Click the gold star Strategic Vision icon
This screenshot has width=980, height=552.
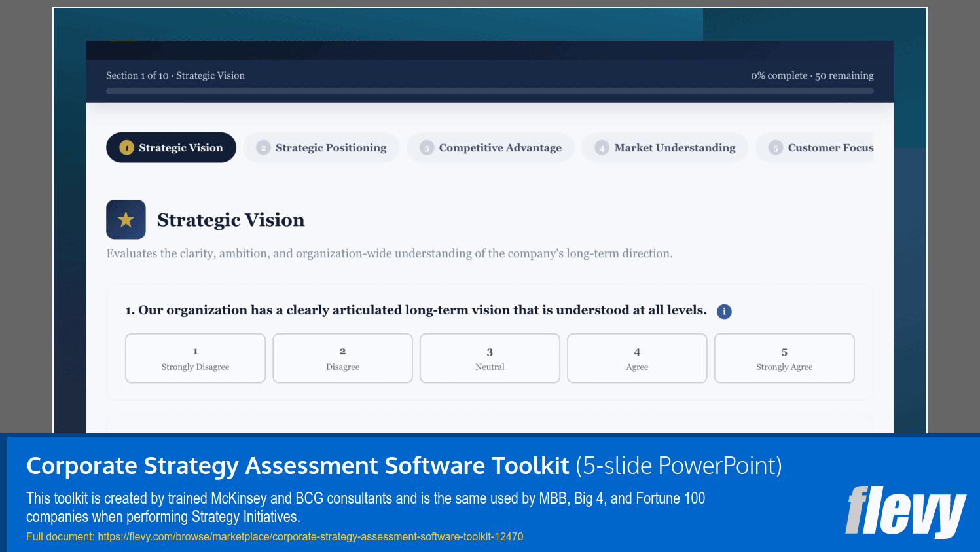[126, 219]
